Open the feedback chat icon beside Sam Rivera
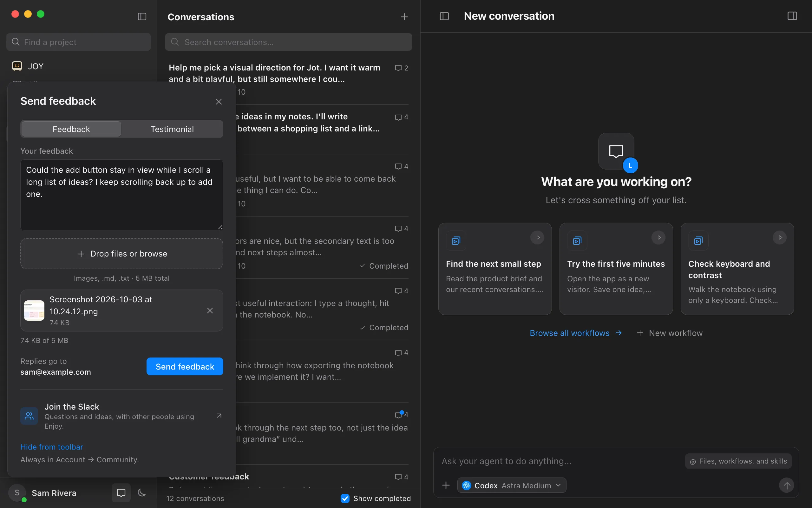 click(121, 493)
